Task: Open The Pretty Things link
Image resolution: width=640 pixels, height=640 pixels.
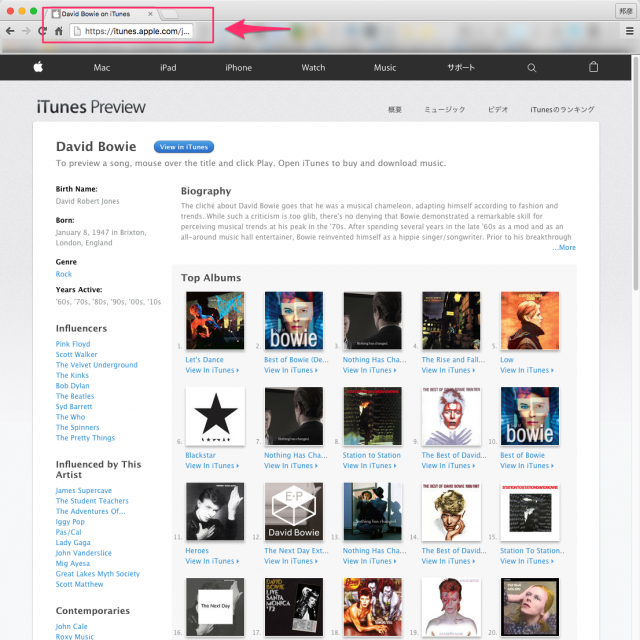Action: tap(85, 438)
